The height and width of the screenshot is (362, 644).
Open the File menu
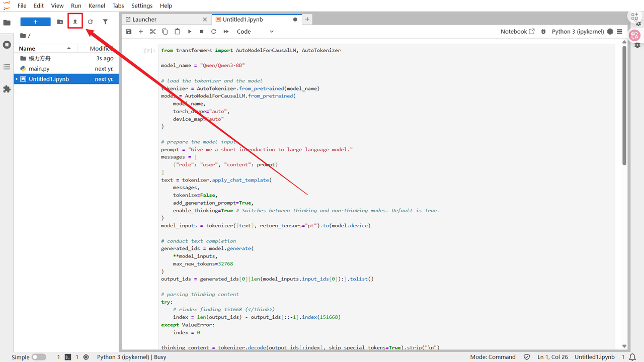pos(22,6)
